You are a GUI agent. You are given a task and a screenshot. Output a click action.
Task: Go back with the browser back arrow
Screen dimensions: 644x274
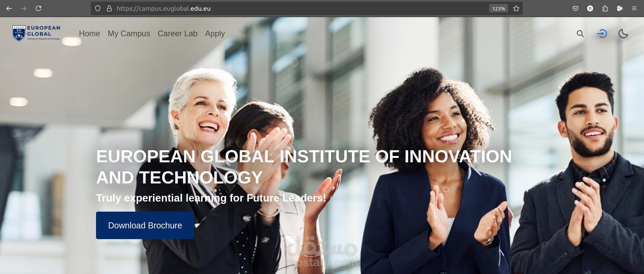[9, 8]
